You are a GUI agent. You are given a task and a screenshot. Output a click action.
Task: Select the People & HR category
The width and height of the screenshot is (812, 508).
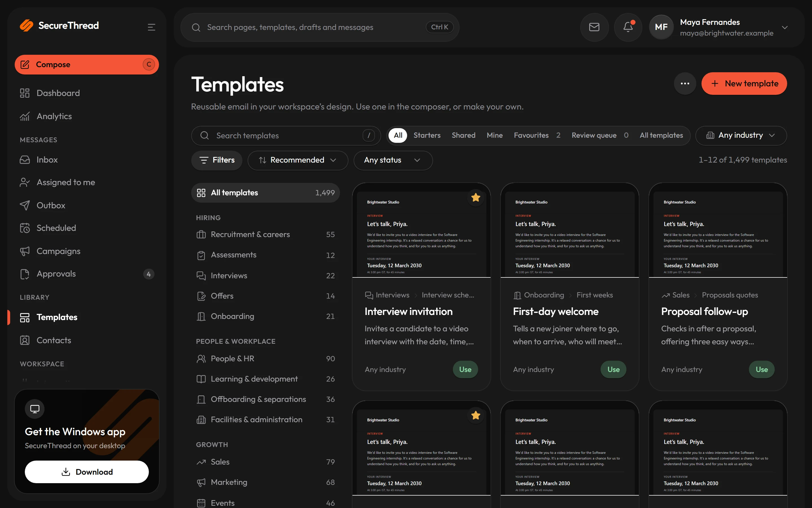click(x=265, y=358)
